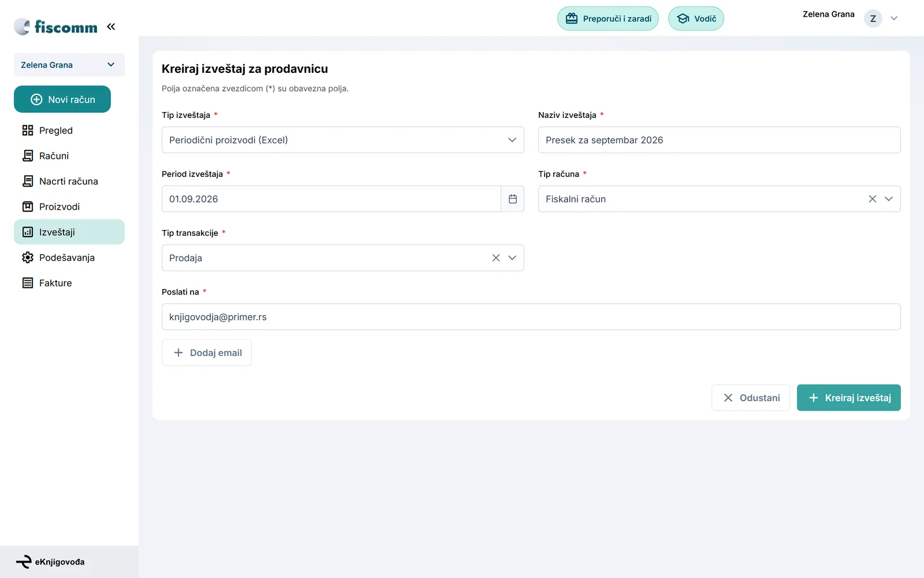This screenshot has height=578, width=924.
Task: Click Novi račun button
Action: click(62, 99)
